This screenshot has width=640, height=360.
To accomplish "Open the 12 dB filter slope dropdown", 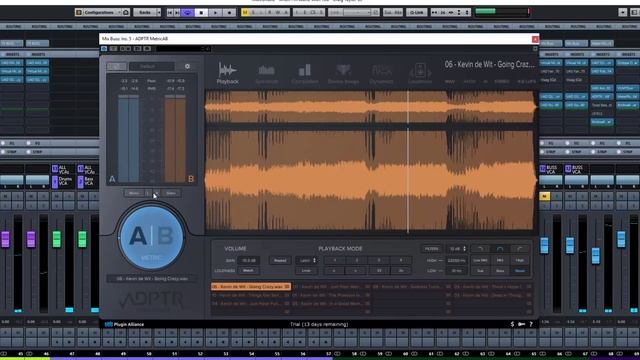I will [457, 249].
